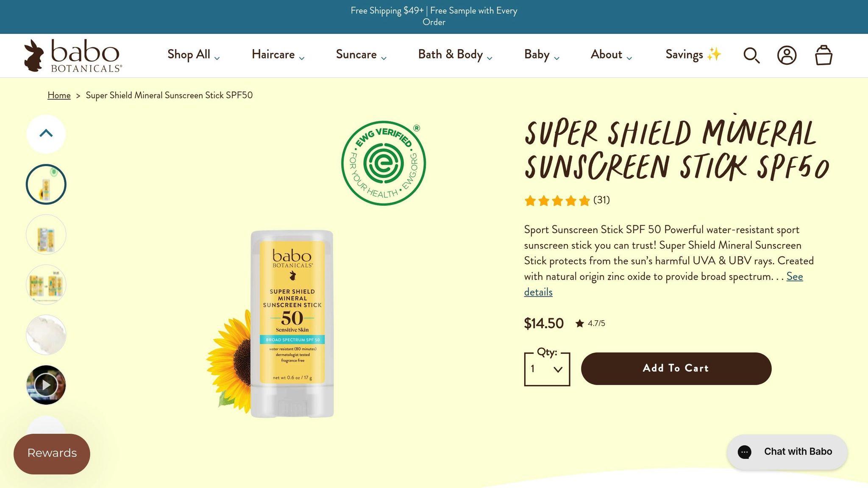Click the Add To Cart button
This screenshot has width=868, height=488.
(675, 368)
